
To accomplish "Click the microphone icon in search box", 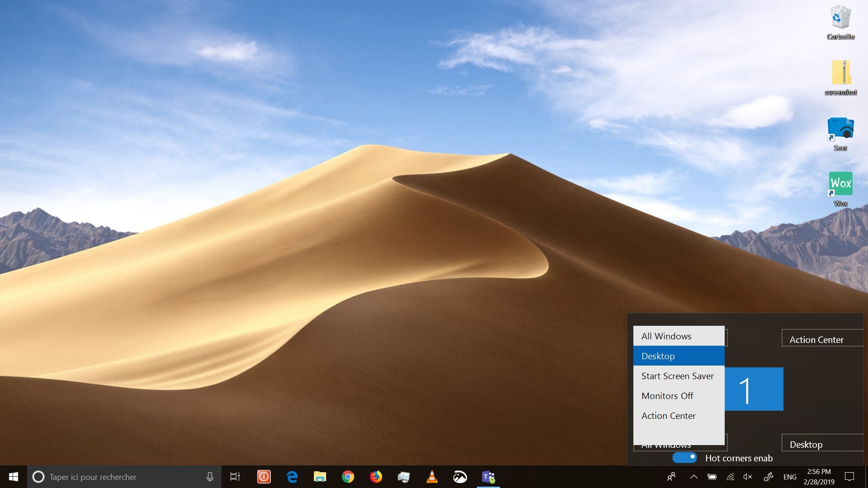I will pyautogui.click(x=210, y=477).
